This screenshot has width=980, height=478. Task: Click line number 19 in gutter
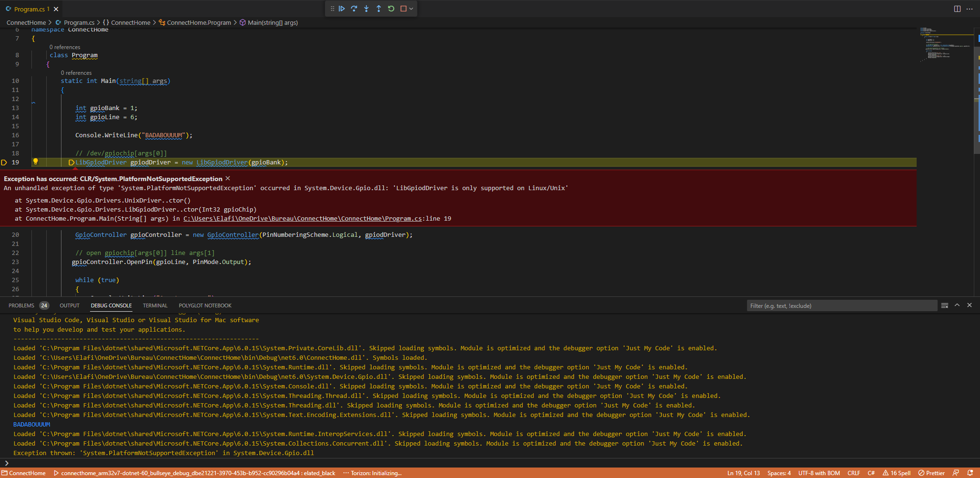click(15, 163)
